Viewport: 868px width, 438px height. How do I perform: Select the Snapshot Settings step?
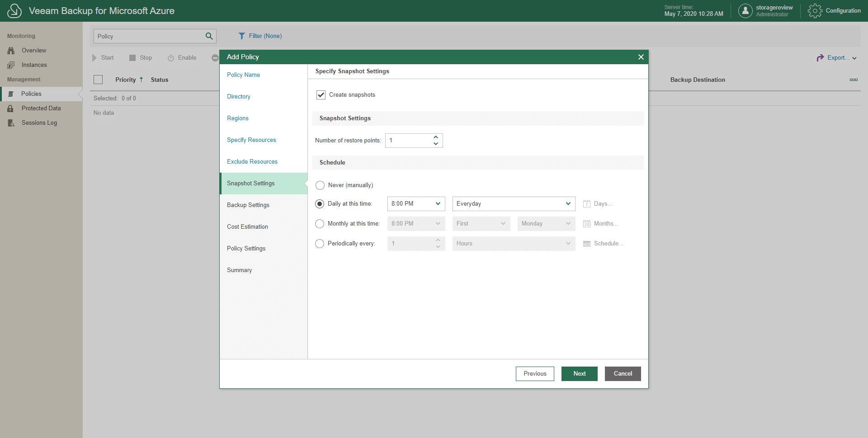(264, 184)
